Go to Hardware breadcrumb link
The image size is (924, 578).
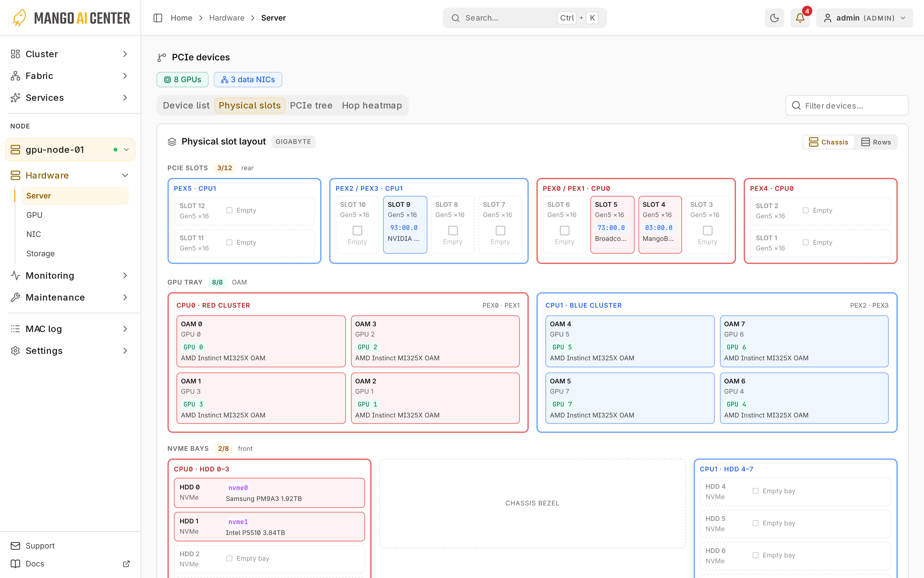point(227,18)
